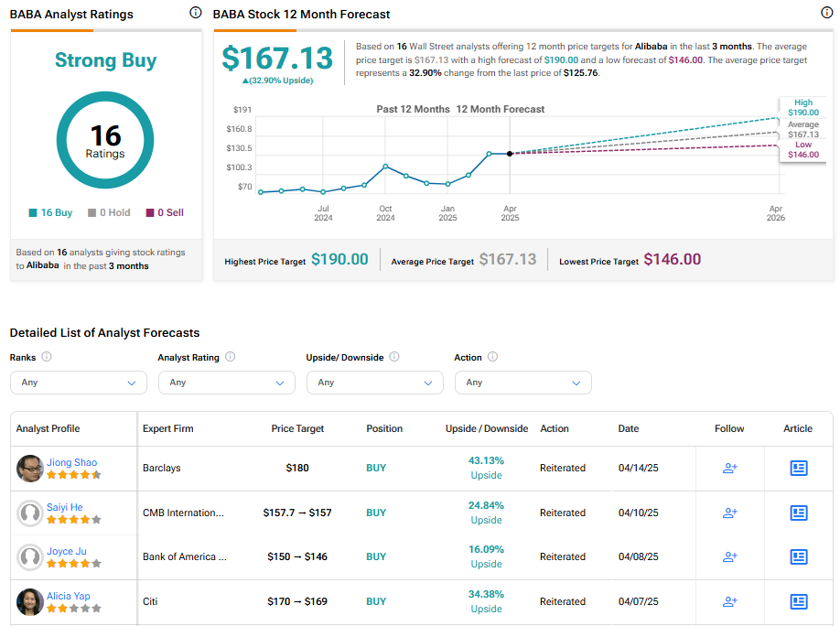Click the $150 → $146 price target cell

(x=297, y=556)
